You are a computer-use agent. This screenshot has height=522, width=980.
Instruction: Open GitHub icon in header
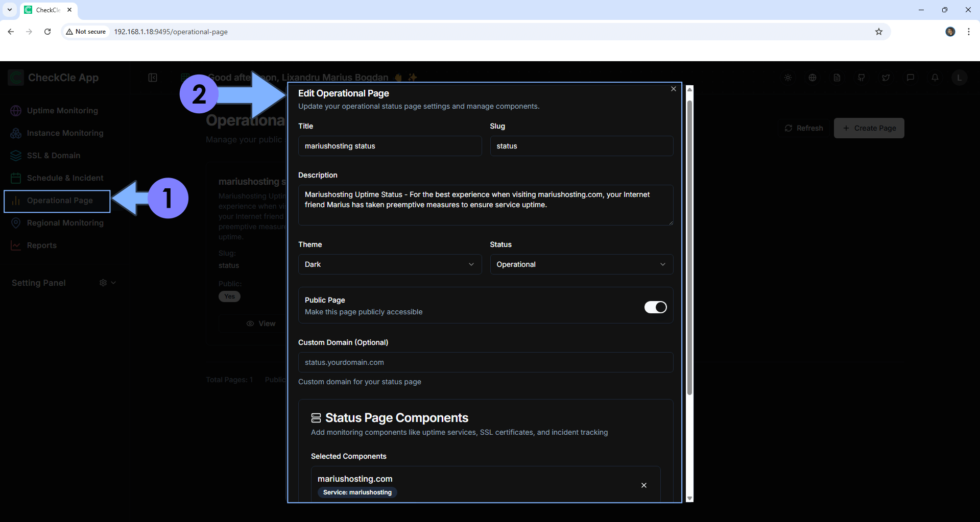point(862,78)
